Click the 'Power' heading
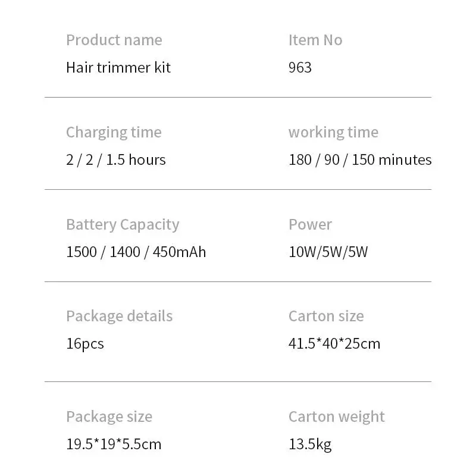This screenshot has width=476, height=476. [310, 225]
